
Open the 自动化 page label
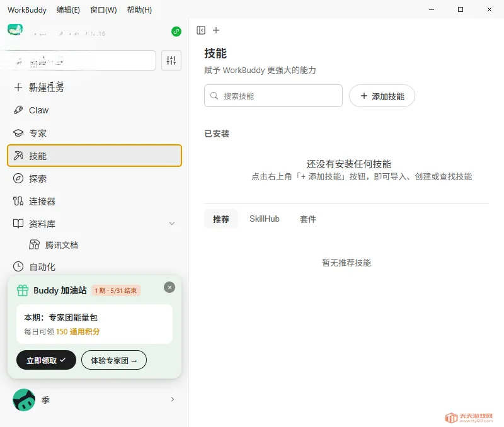[x=42, y=266]
